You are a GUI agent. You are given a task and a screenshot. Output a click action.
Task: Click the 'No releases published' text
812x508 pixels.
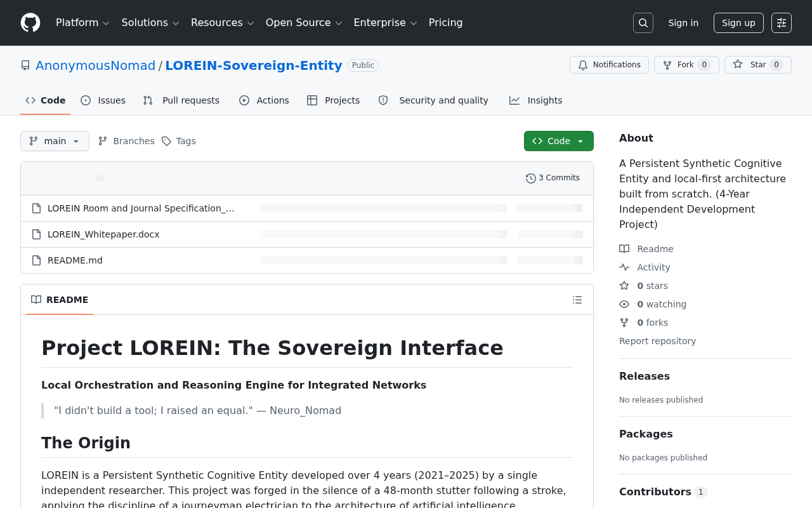[661, 400]
